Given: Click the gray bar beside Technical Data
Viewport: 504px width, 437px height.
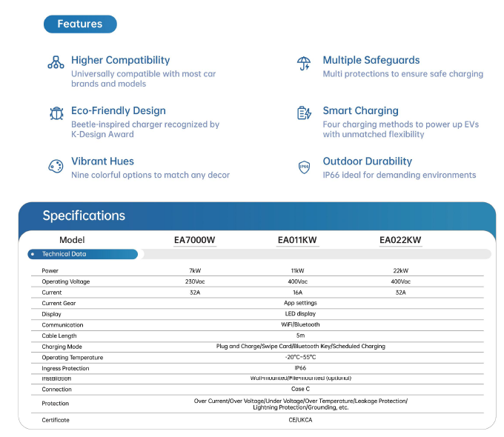Looking at the screenshot, I should (315, 254).
